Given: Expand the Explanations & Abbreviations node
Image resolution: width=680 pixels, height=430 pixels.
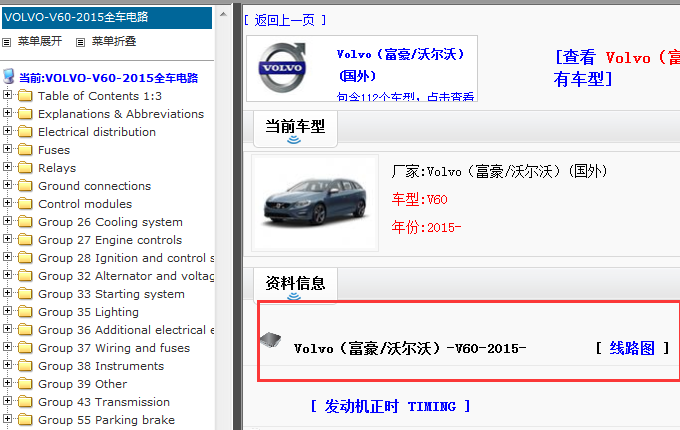Looking at the screenshot, I should [x=7, y=113].
